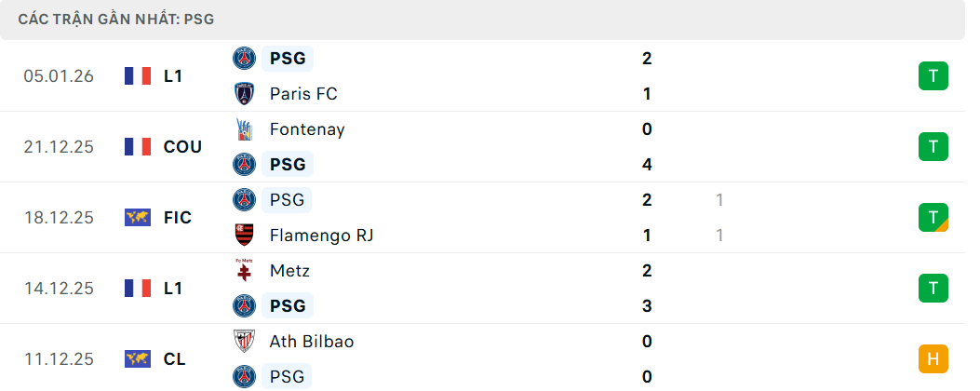Click the Flamengo RJ club crest
The height and width of the screenshot is (391, 980).
[x=244, y=236]
